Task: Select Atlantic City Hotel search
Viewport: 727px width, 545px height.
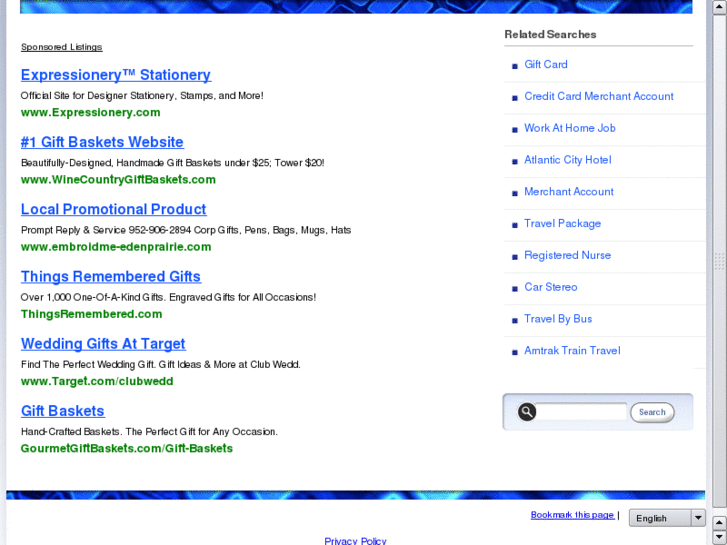Action: 568,160
